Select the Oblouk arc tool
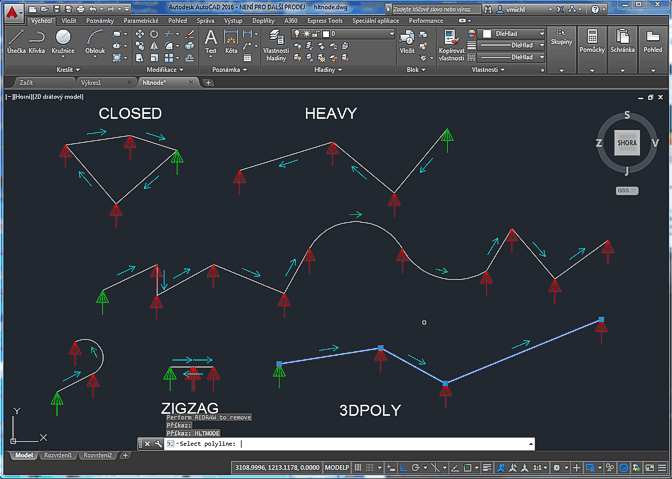 [x=95, y=42]
